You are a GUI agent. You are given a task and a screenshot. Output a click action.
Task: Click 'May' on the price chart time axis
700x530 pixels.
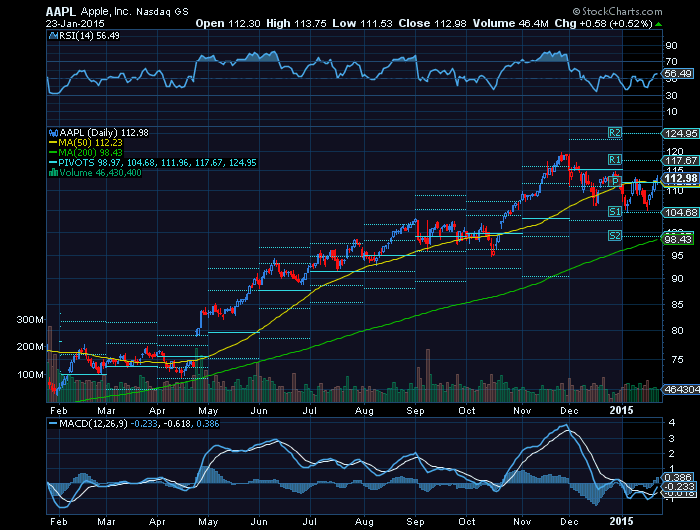(x=208, y=411)
